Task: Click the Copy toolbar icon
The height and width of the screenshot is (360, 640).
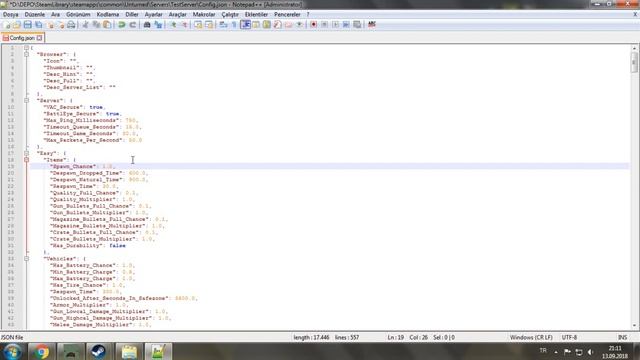Action: 96,25
